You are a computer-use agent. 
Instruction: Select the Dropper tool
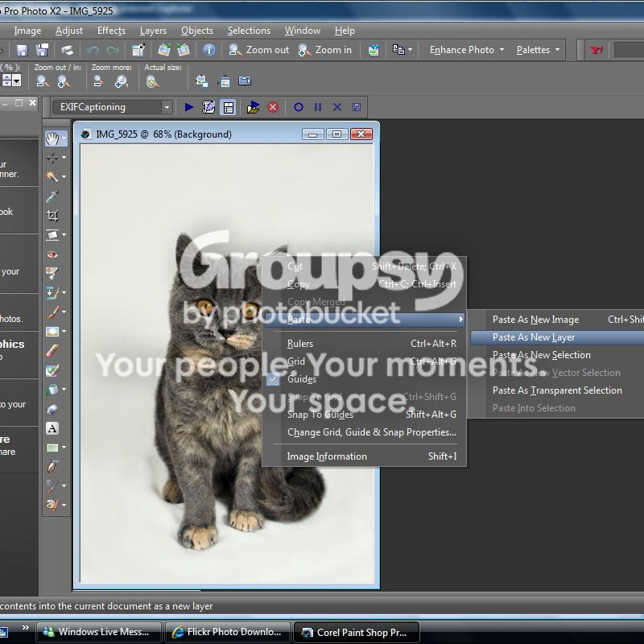tap(52, 196)
